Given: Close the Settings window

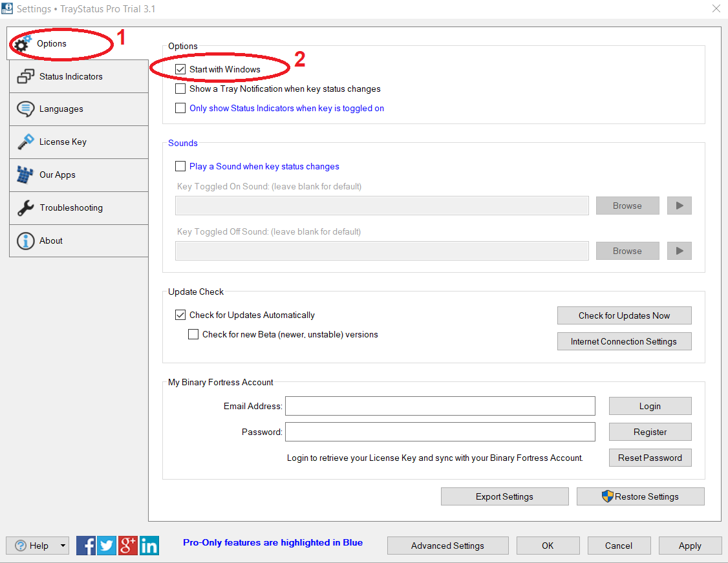Looking at the screenshot, I should pos(716,8).
